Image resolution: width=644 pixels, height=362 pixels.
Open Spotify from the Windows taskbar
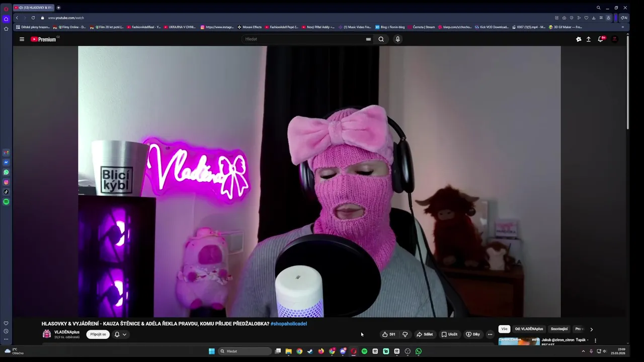point(364,351)
